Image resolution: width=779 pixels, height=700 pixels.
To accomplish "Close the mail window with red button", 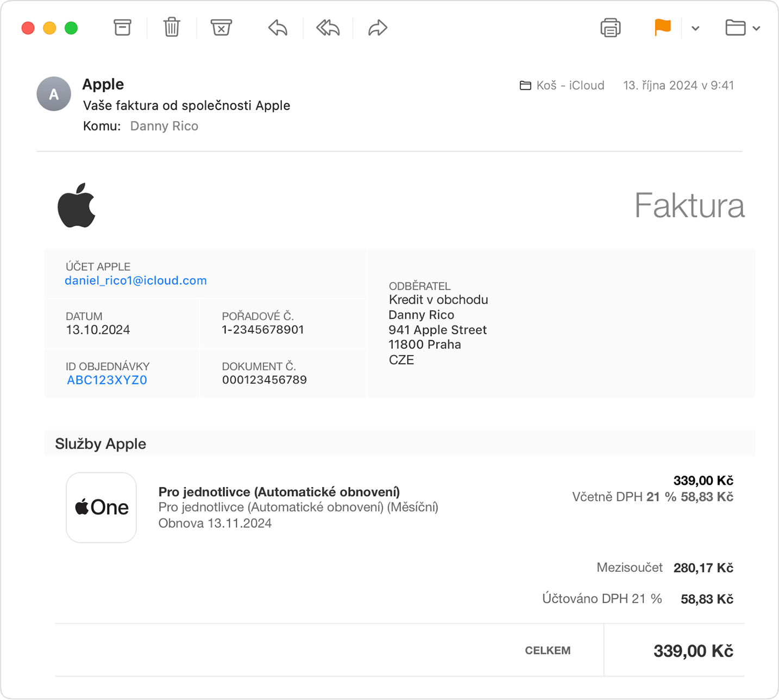I will tap(28, 28).
